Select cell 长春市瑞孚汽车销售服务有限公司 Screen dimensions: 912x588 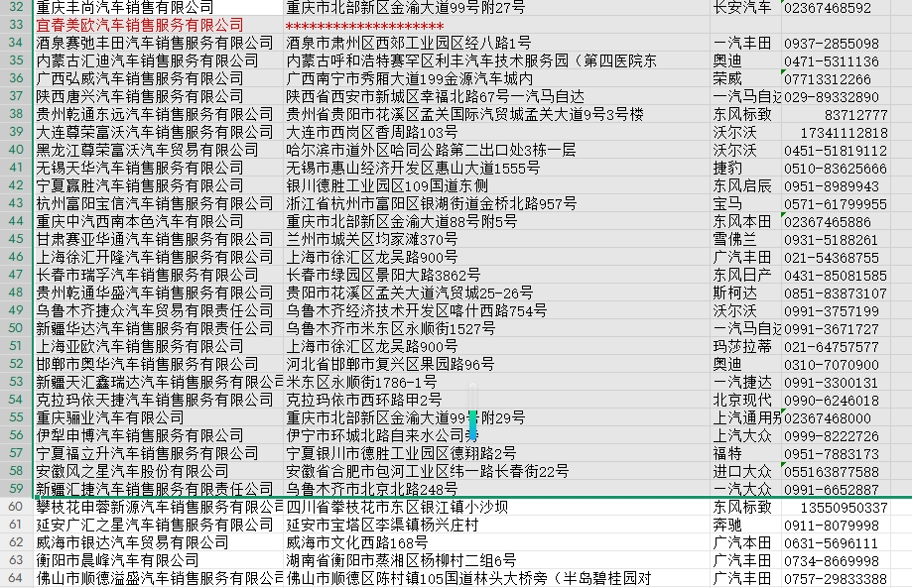pyautogui.click(x=158, y=276)
